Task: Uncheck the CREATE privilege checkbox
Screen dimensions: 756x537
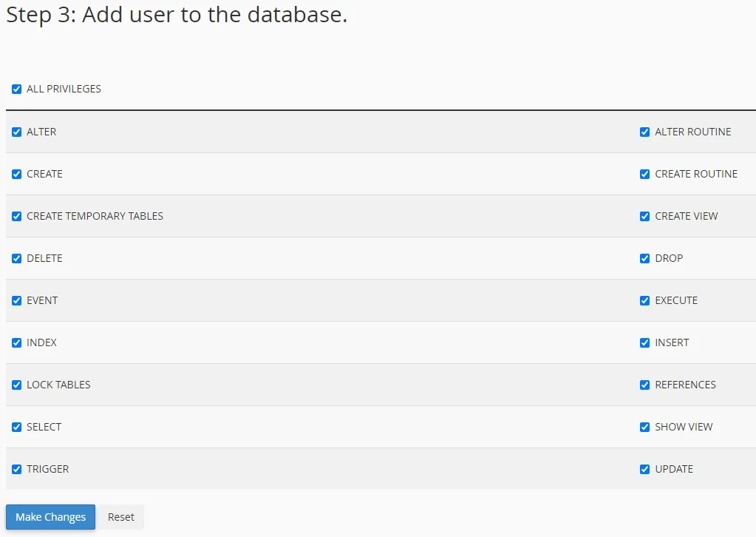Action: (x=17, y=175)
